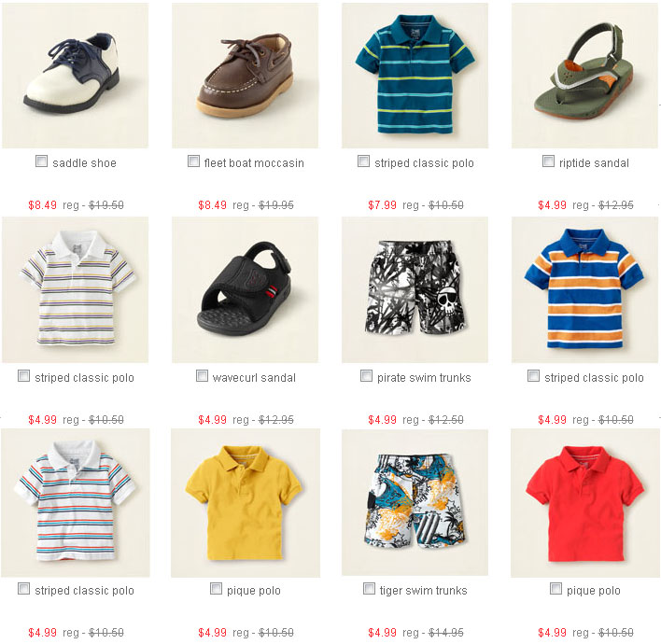The image size is (661, 644).
Task: Select the riptide sandal checkbox
Action: 548,161
